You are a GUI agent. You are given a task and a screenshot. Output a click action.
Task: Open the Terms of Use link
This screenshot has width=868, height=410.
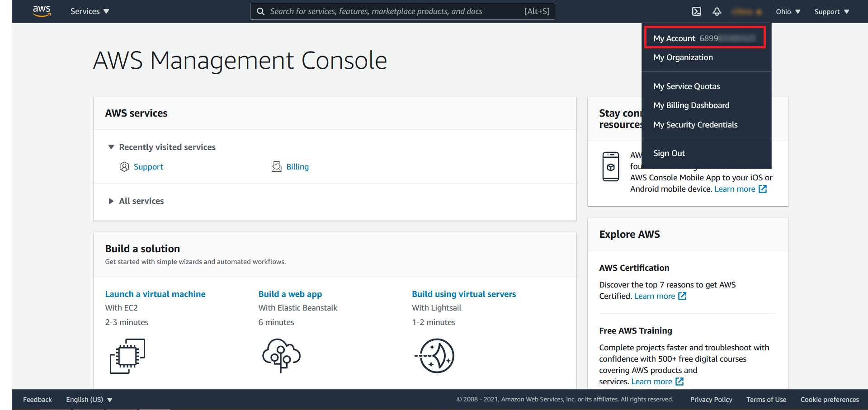coord(766,400)
